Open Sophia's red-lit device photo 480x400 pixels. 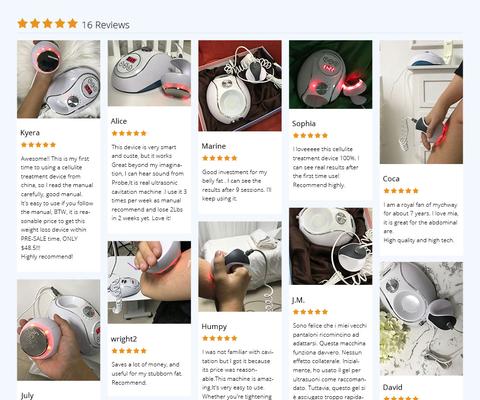click(331, 74)
